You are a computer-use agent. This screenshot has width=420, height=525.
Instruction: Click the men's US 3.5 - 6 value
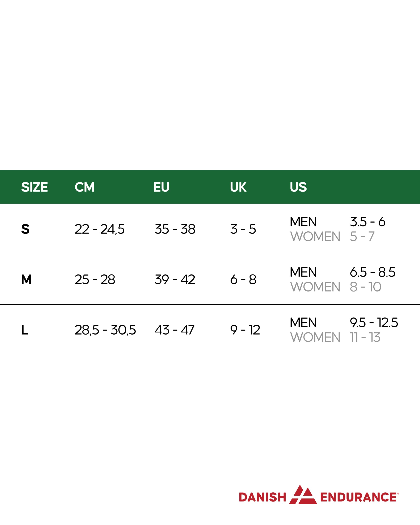click(x=367, y=222)
